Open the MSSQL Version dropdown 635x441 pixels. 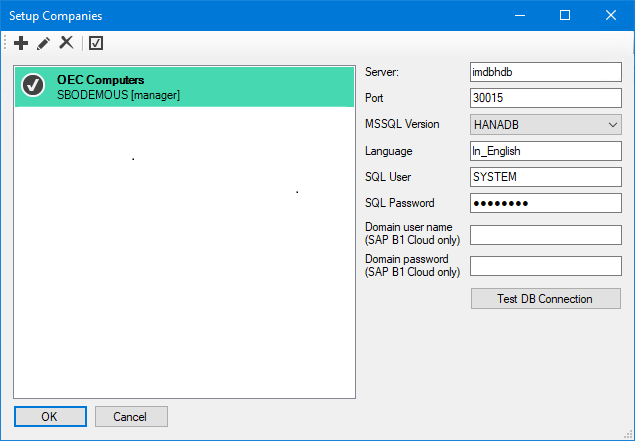[546, 125]
